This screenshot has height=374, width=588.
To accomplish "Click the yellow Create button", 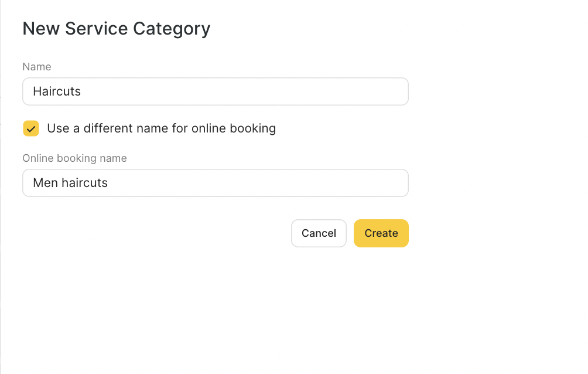I will (381, 233).
